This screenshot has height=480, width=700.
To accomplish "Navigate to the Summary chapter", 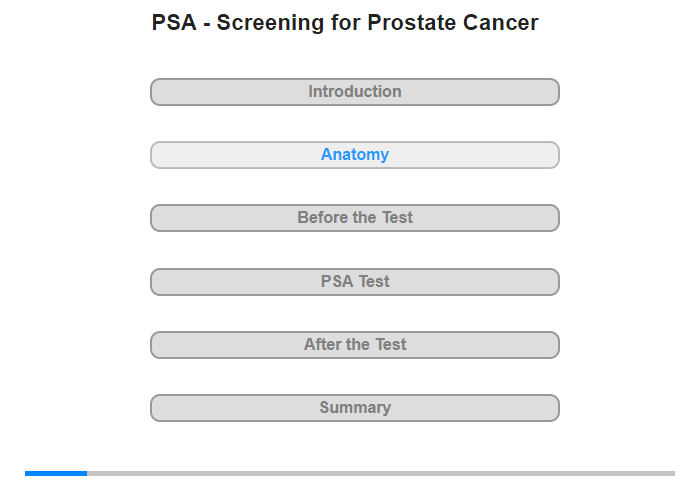I will 354,408.
